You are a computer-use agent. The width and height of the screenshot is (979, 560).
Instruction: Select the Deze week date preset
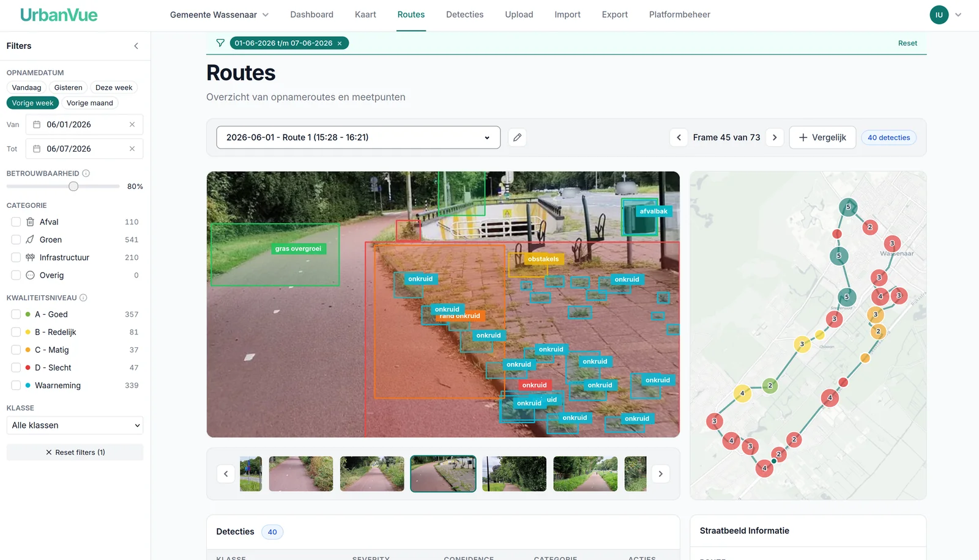coord(114,87)
